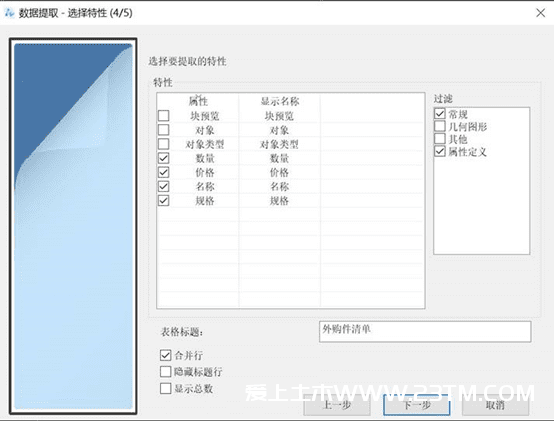Sort by the 属性 column header
554x421 pixels.
pyautogui.click(x=198, y=101)
